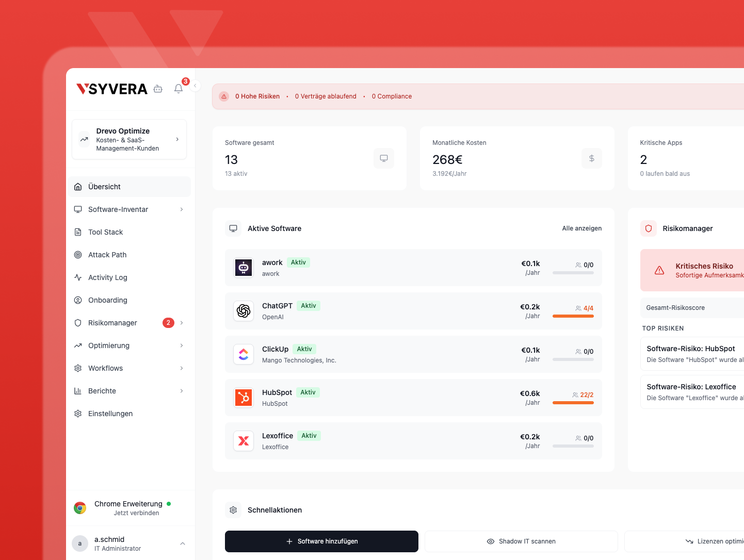Image resolution: width=744 pixels, height=560 pixels.
Task: Open Onboarding page
Action: coord(129,300)
